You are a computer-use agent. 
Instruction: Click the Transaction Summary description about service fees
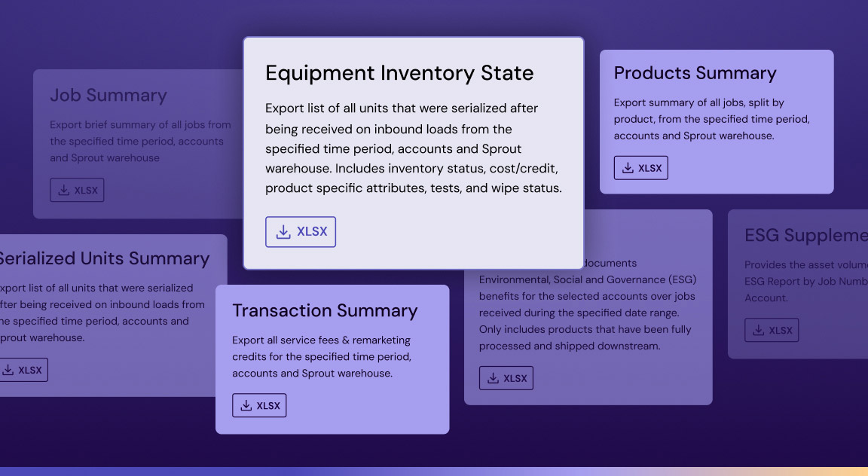click(x=322, y=357)
